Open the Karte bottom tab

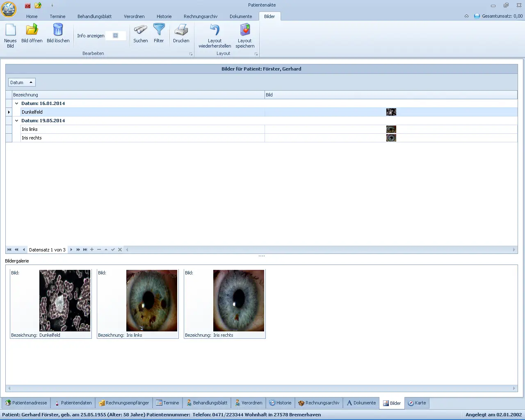point(417,403)
